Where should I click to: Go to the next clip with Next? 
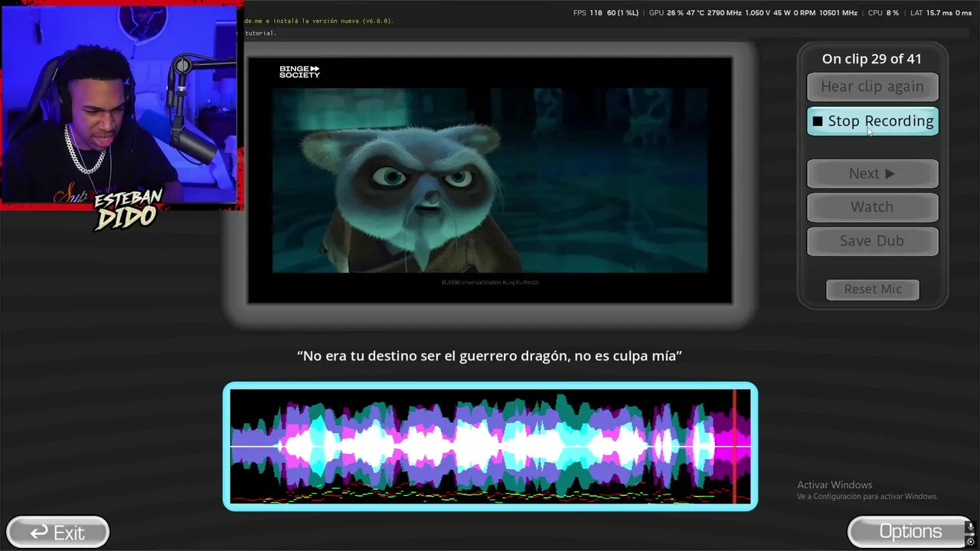click(873, 174)
